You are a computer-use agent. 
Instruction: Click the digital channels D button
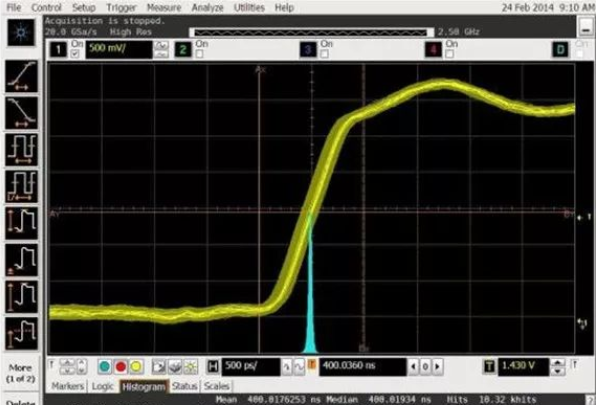(561, 49)
